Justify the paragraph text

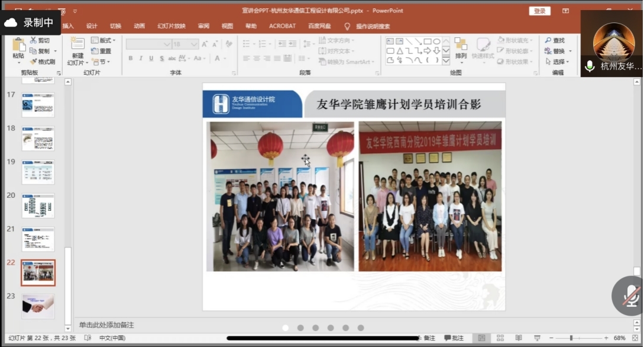click(x=277, y=59)
